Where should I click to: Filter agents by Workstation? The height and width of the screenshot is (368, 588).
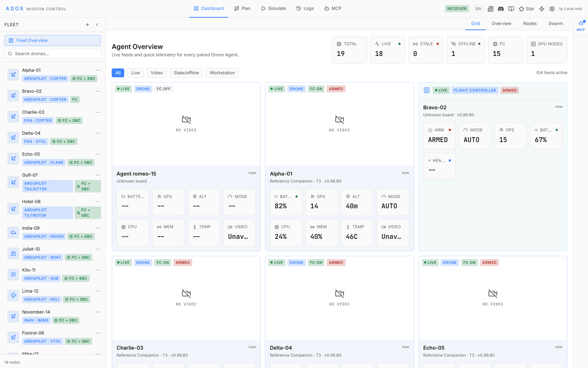222,73
